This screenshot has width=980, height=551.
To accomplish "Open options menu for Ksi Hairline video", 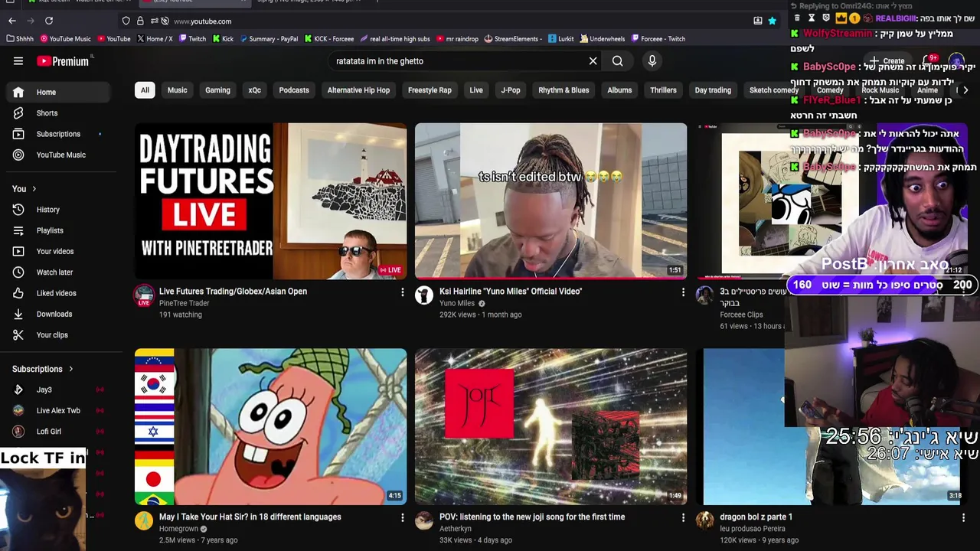I will coord(683,292).
